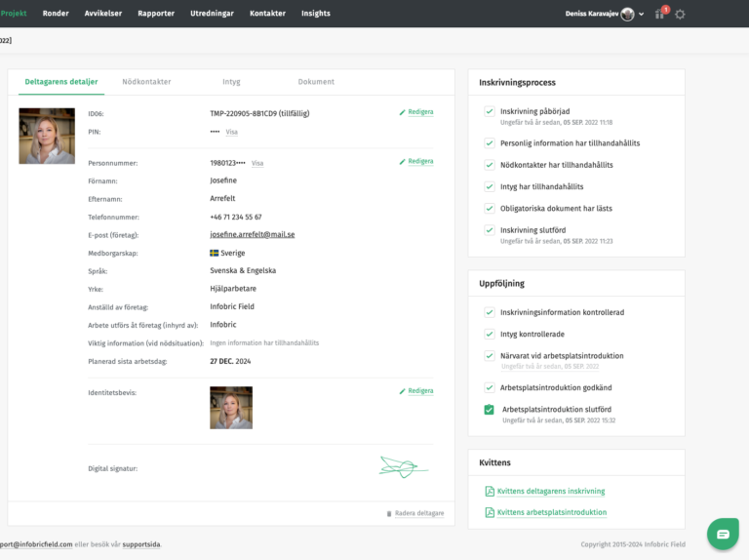This screenshot has height=560, width=749.
Task: Open the josefine.arrefelt@mail.se email link
Action: click(252, 234)
